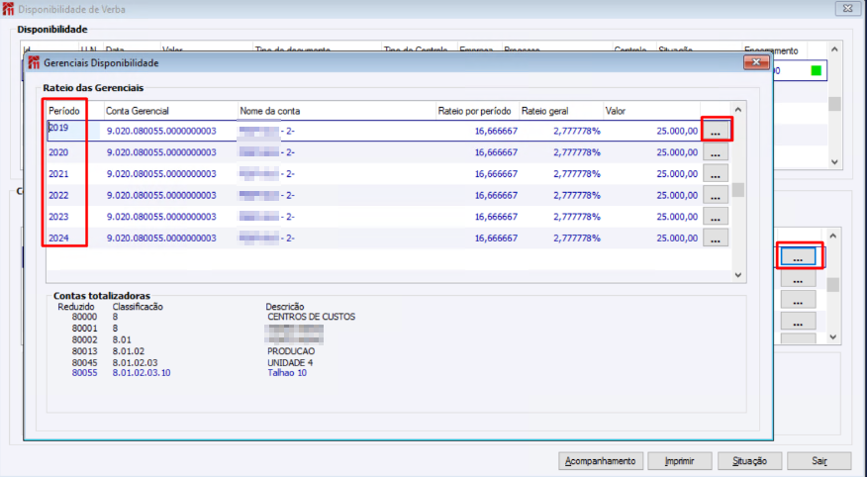Click the Período column header

pos(75,111)
